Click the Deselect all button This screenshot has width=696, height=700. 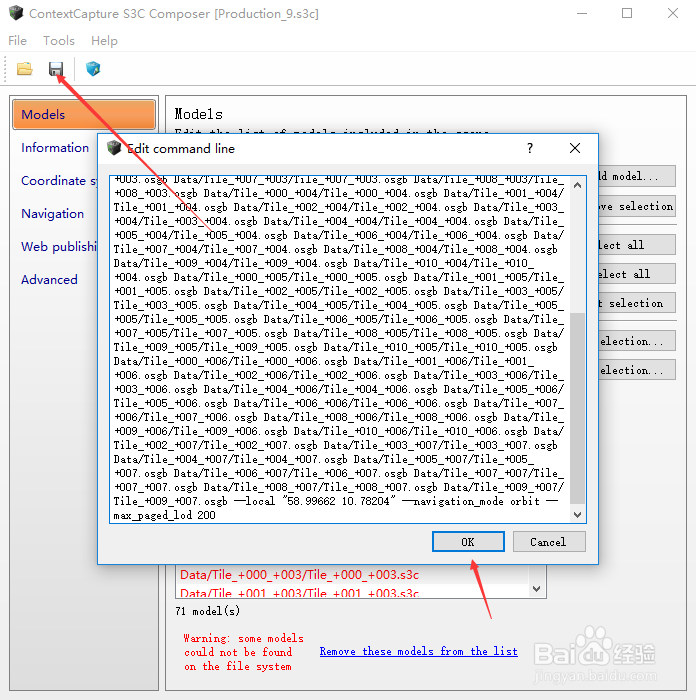(x=637, y=274)
